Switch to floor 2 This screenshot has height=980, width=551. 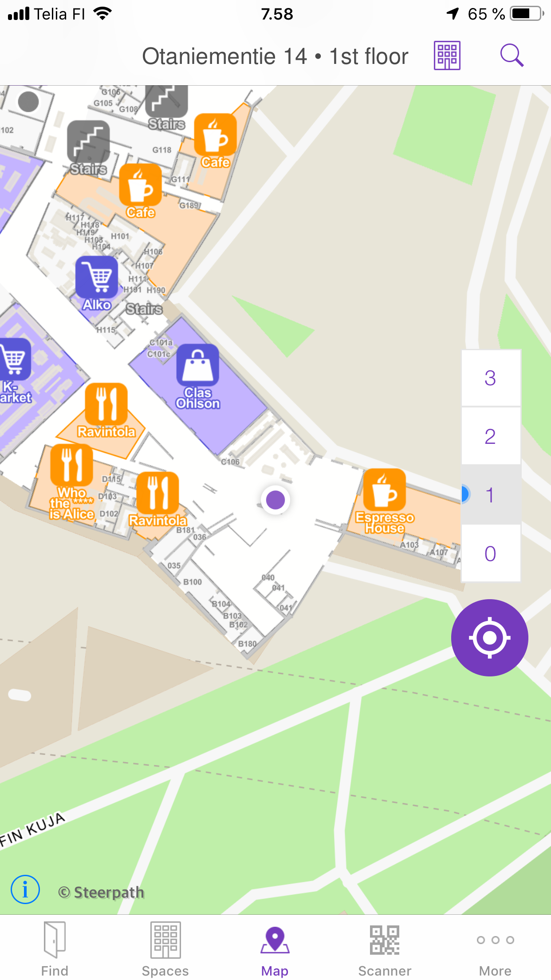pyautogui.click(x=491, y=436)
